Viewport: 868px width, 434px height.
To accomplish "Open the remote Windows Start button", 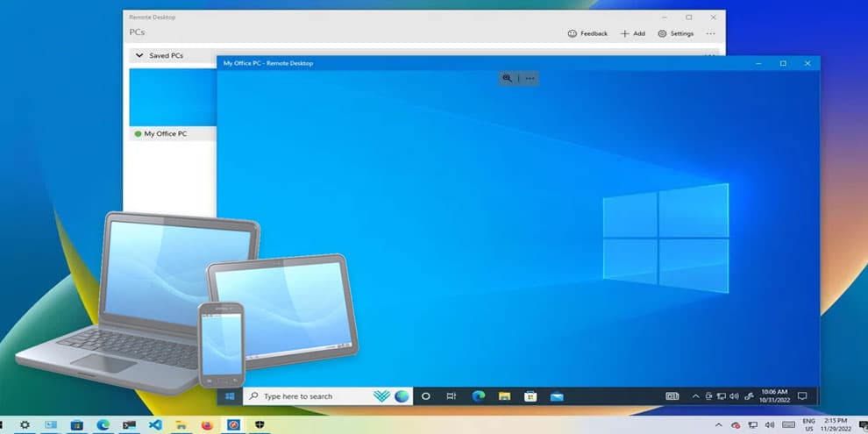I will [x=230, y=396].
